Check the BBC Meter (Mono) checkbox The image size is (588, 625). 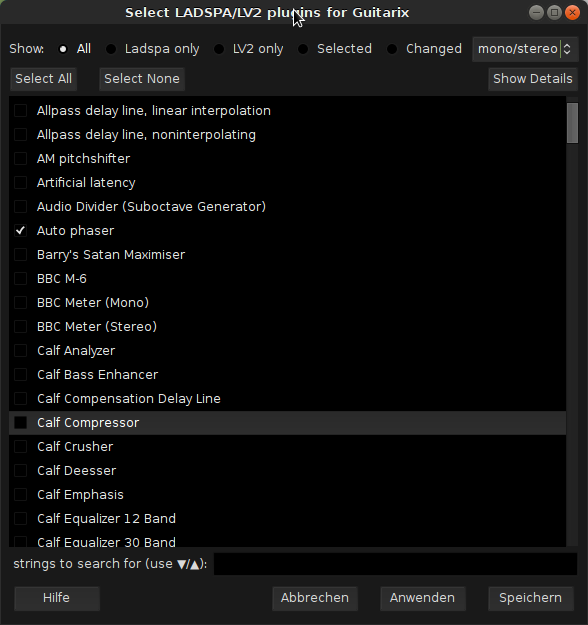(x=20, y=303)
